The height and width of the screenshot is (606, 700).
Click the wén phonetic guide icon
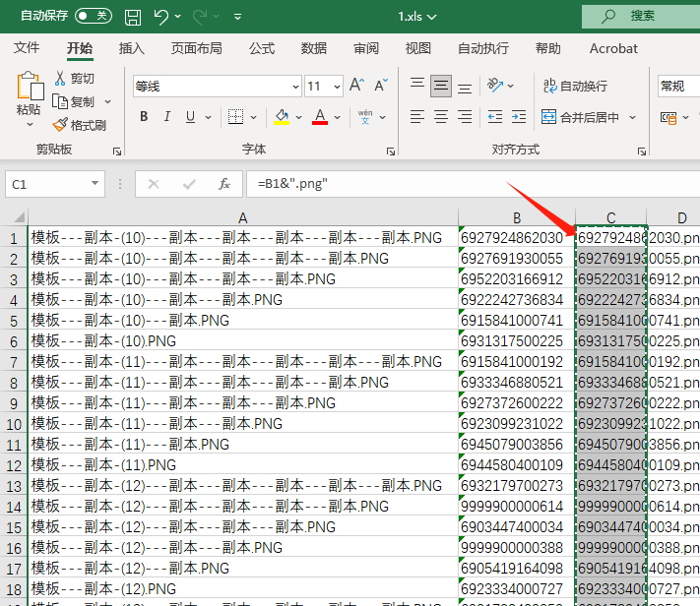pos(365,117)
